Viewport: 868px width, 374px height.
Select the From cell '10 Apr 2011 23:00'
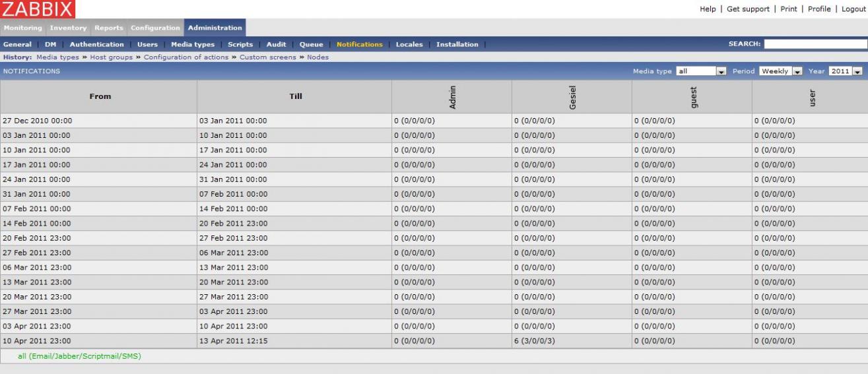pos(98,340)
